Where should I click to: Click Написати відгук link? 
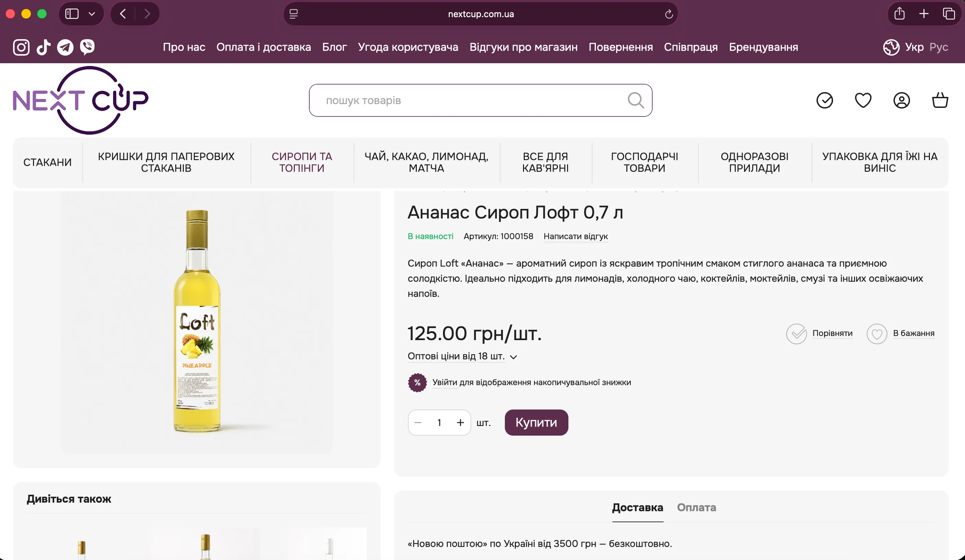576,236
